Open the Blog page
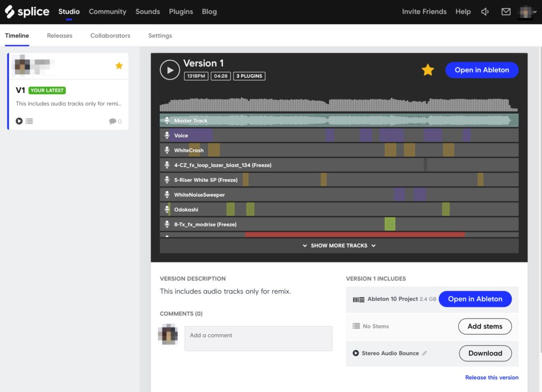Screen dimensions: 542x392 (209, 12)
